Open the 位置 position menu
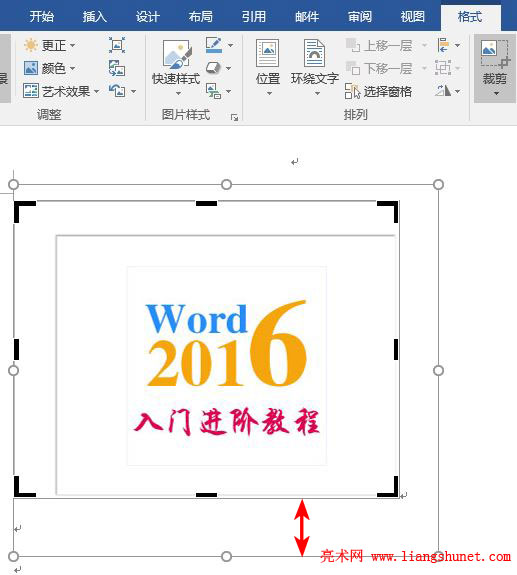 (x=268, y=68)
